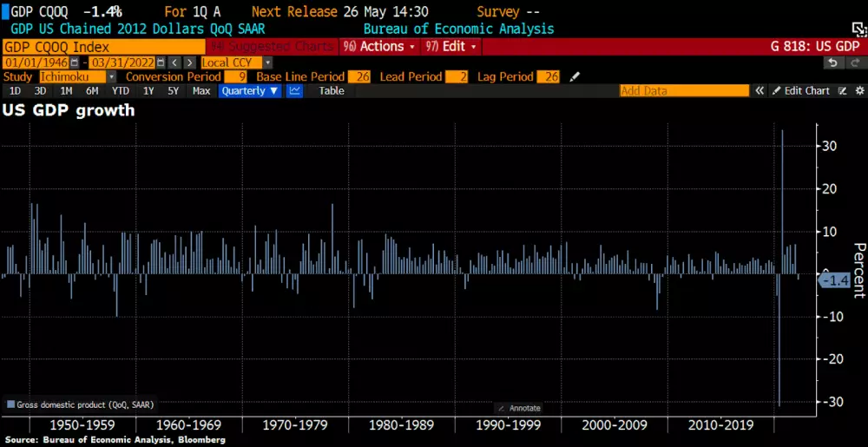
Task: Switch range to Max
Action: pos(201,91)
